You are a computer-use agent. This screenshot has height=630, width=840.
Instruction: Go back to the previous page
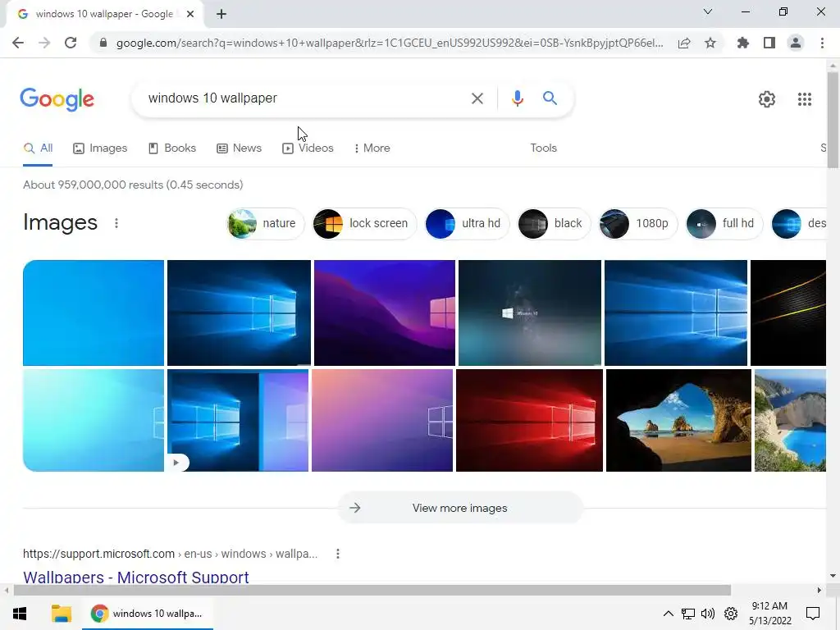[18, 43]
